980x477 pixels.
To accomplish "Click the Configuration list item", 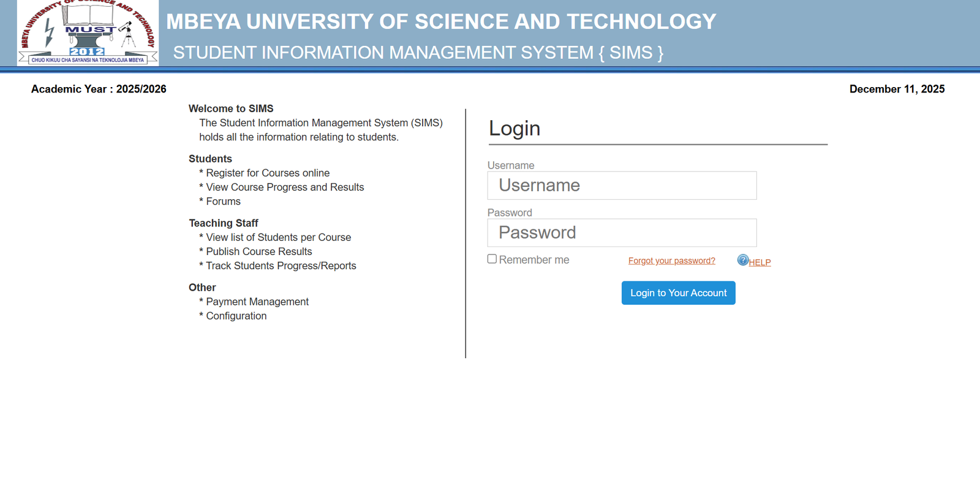I will click(236, 316).
